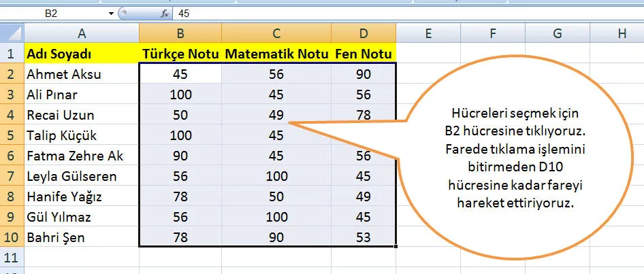
Task: Click the Select All corner triangle
Action: coord(12,33)
